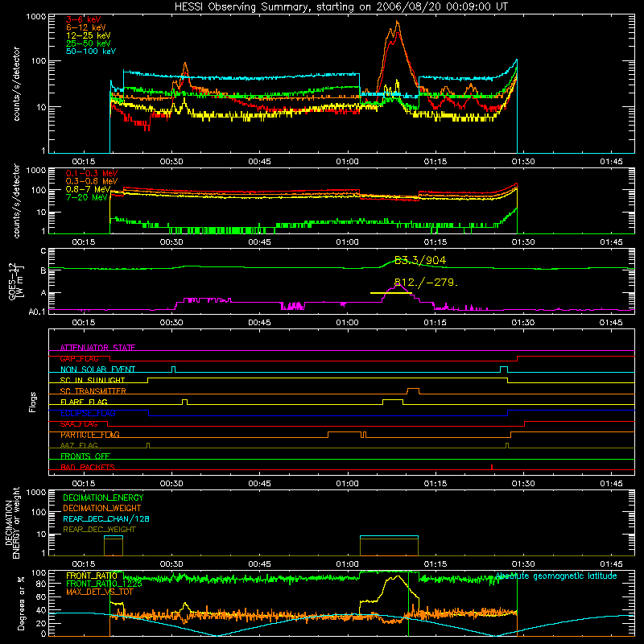Click the FRONT_RATIO legend label
The height and width of the screenshot is (644, 644).
pyautogui.click(x=91, y=576)
